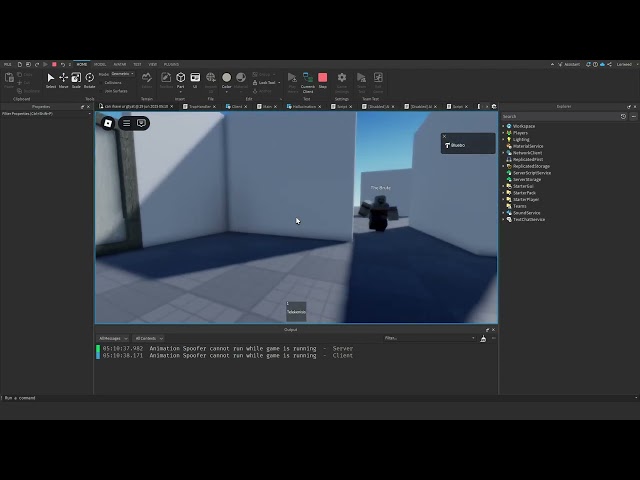This screenshot has width=640, height=480.
Task: Open the Mode Geometric dropdown
Action: 122,74
